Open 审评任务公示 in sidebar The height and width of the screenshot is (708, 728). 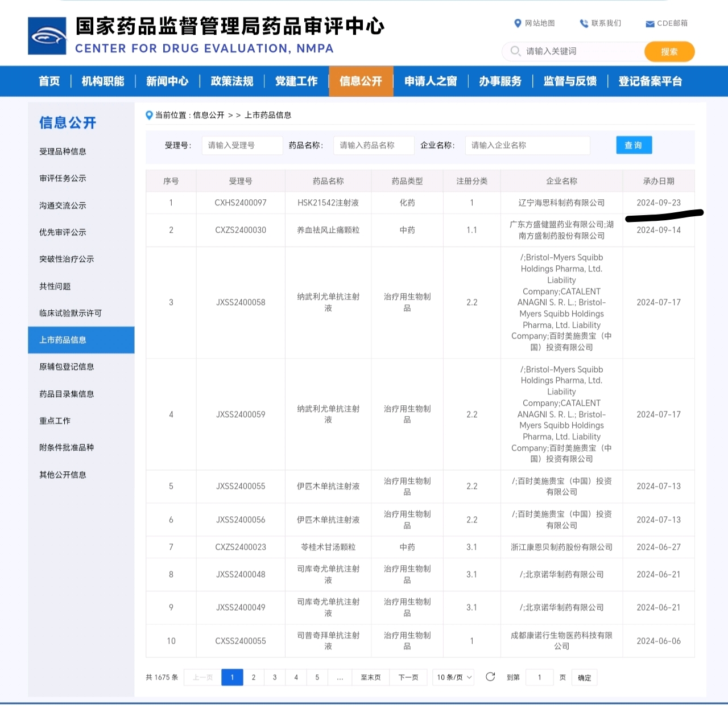[x=63, y=178]
